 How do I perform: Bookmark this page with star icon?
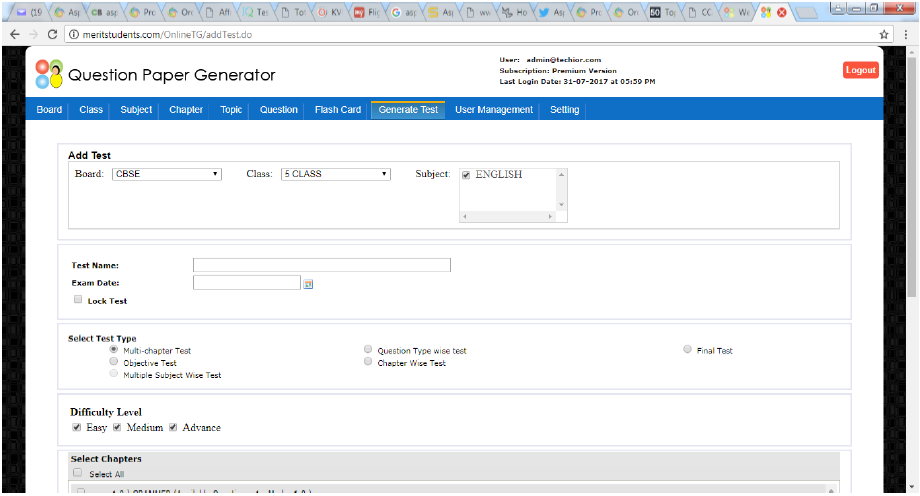point(884,35)
